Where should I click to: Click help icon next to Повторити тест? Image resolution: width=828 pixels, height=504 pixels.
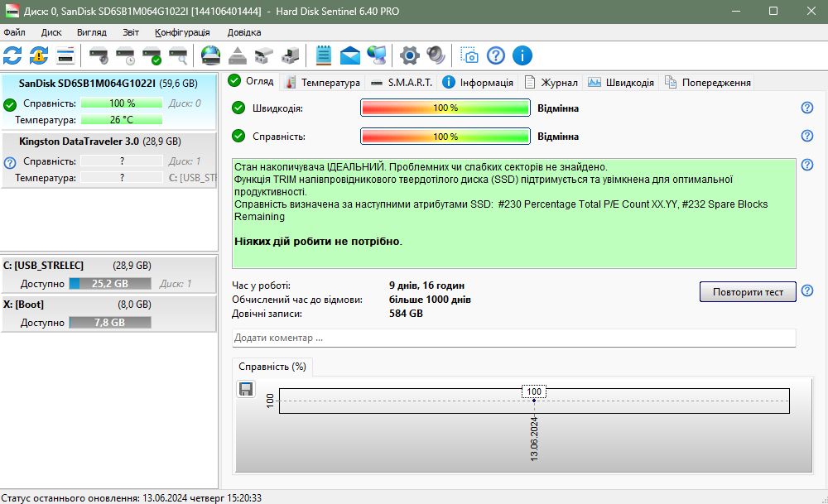[806, 290]
